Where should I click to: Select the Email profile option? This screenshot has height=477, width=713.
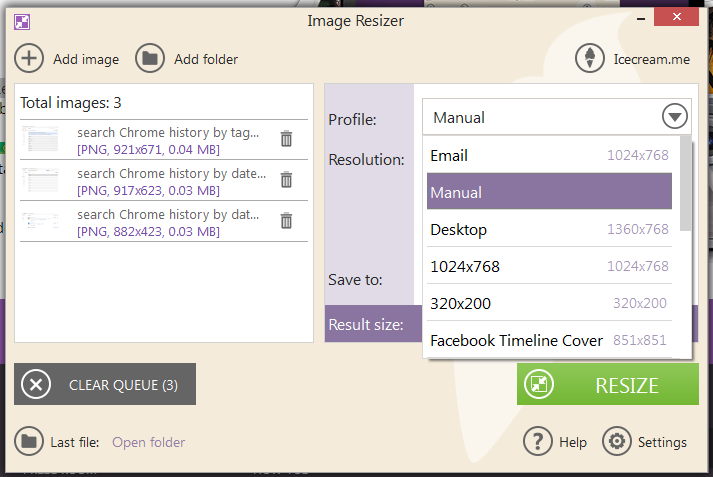point(549,155)
